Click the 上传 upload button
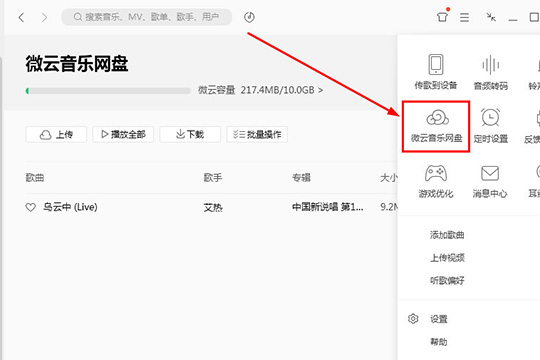 click(56, 134)
